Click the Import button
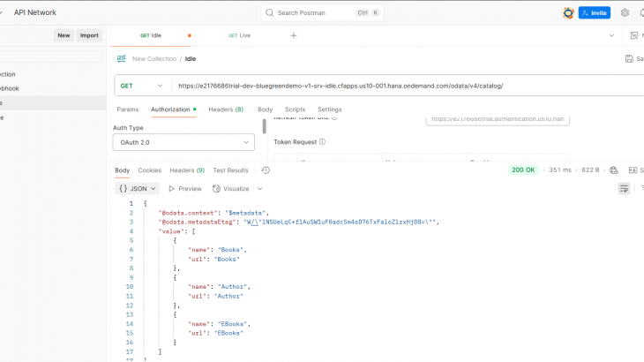 pyautogui.click(x=89, y=35)
